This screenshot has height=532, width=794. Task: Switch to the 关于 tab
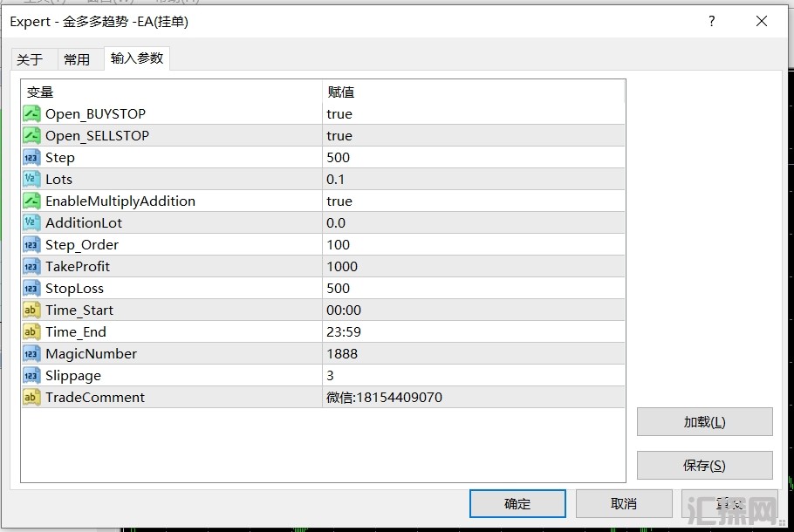tap(30, 59)
